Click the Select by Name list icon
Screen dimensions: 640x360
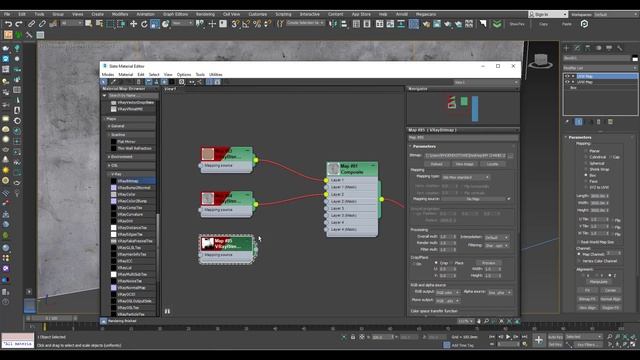pos(99,24)
